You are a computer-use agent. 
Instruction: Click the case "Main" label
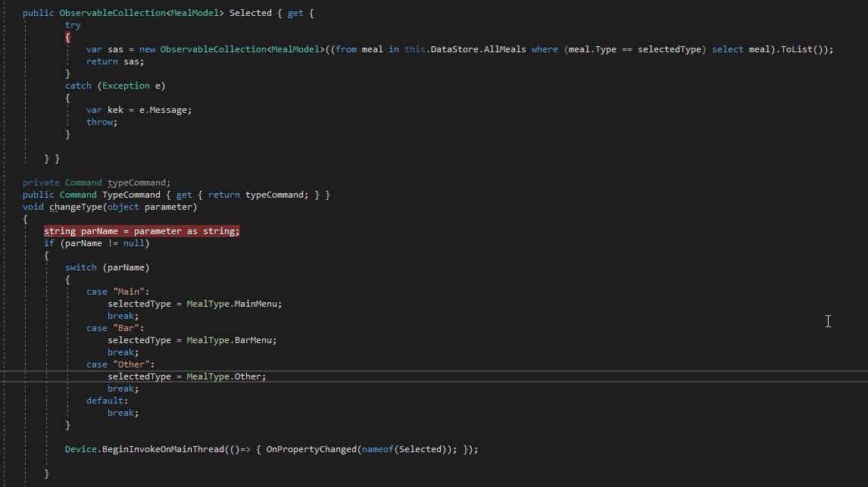118,292
